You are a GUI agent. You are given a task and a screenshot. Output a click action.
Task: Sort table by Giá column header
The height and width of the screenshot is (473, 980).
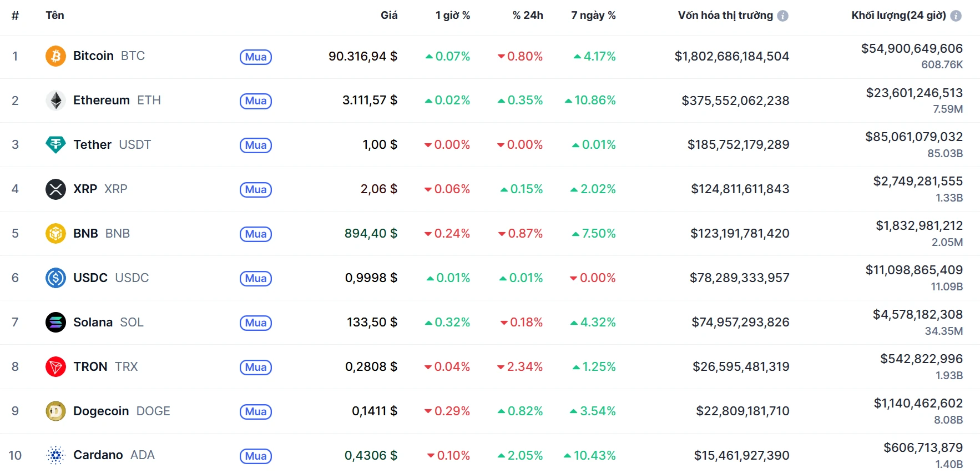tap(388, 16)
